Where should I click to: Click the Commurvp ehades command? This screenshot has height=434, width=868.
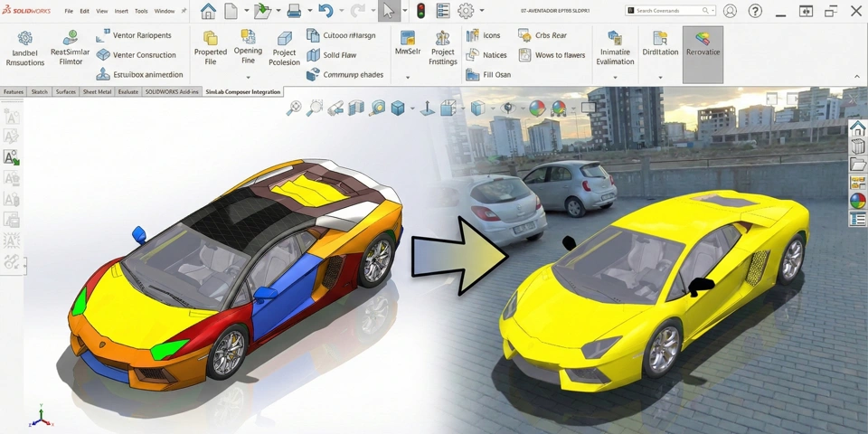coord(344,74)
